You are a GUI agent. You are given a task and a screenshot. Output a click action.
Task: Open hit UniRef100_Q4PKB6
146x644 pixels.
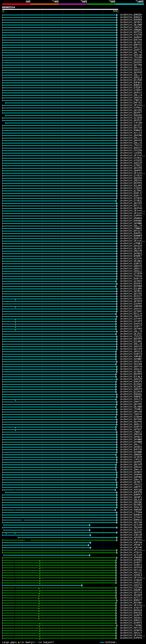131,477
